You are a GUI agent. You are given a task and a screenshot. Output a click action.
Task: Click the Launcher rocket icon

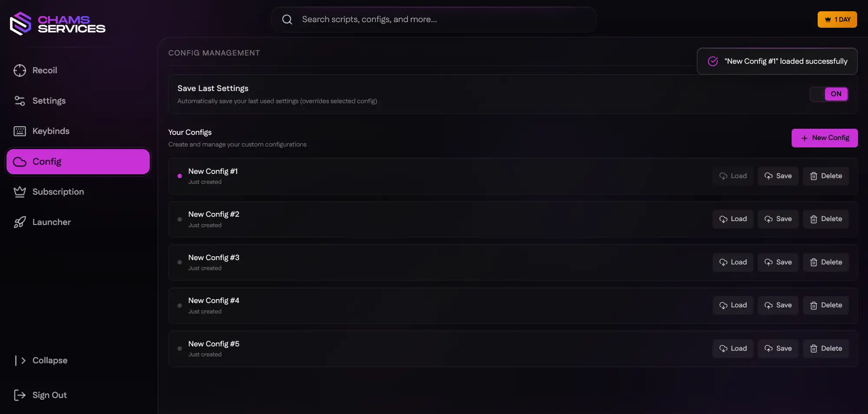tap(20, 222)
